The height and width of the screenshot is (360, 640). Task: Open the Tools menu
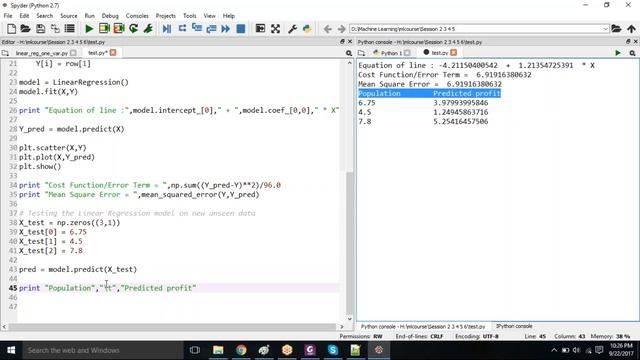[189, 16]
